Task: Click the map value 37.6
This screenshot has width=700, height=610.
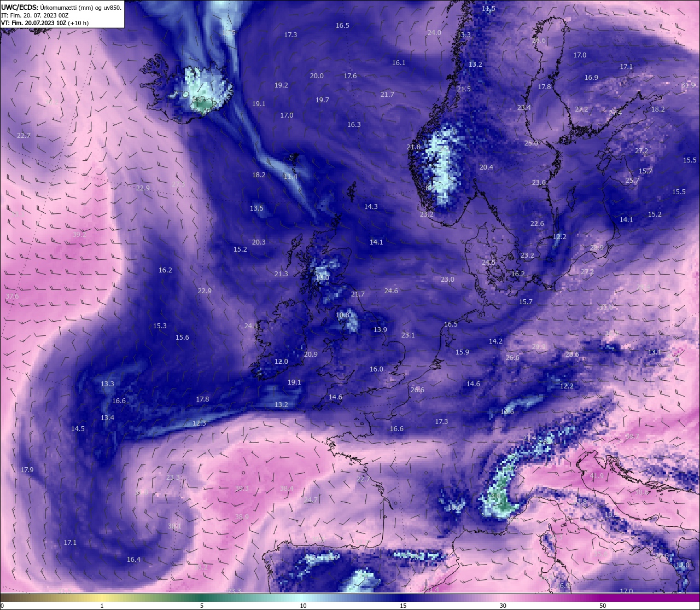Action: pyautogui.click(x=12, y=297)
